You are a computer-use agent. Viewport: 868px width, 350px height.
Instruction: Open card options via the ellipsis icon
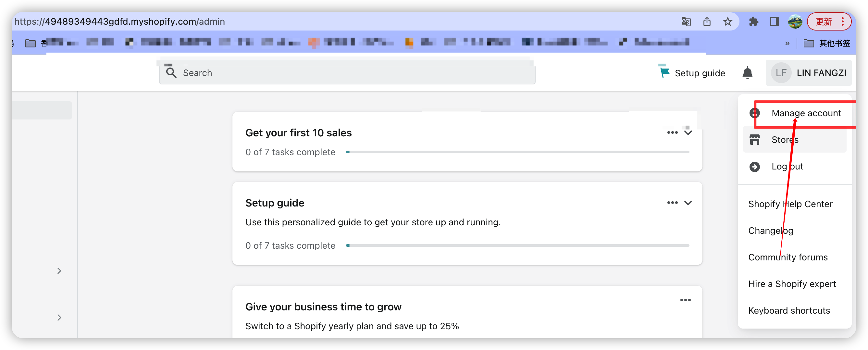point(672,132)
